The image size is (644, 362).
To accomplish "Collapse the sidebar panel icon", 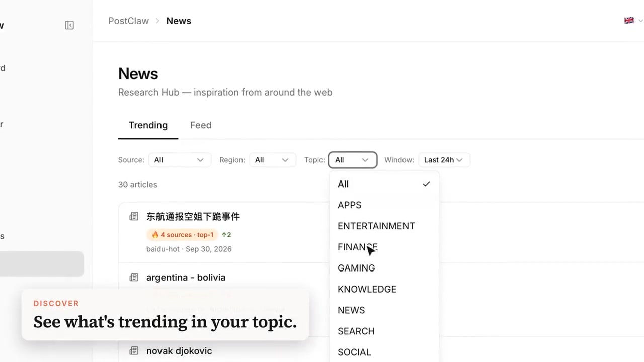I will [69, 25].
